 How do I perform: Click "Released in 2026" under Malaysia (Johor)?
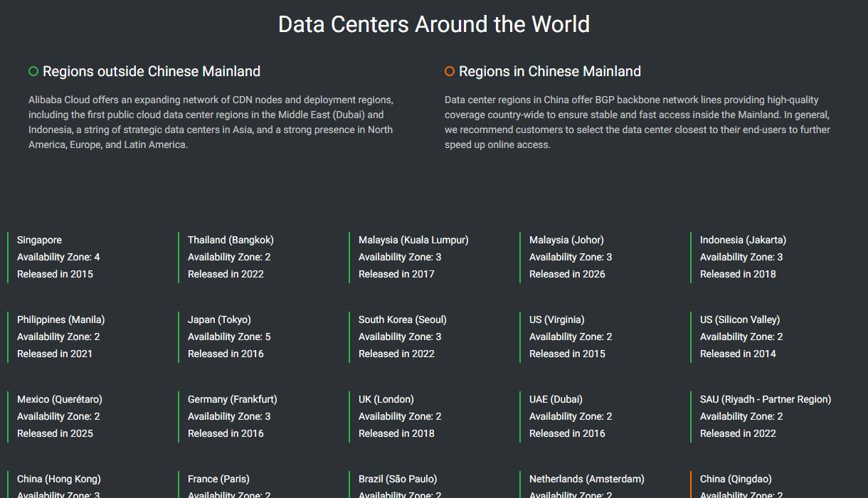[x=567, y=274]
